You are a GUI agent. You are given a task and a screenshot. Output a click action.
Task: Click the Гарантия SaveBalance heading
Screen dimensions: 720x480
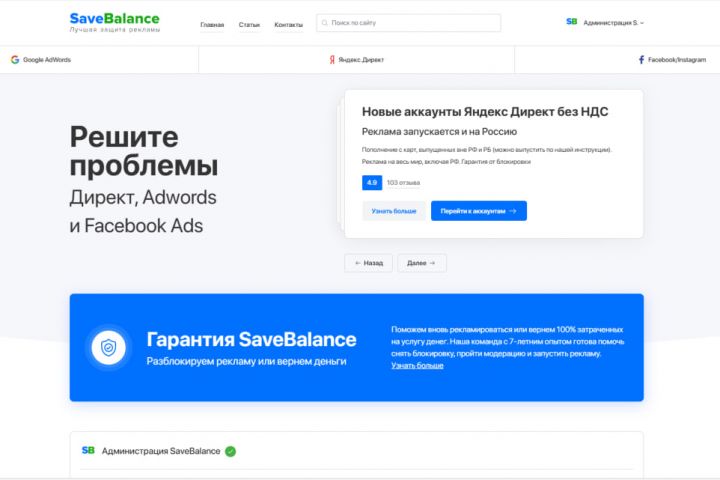tap(251, 339)
